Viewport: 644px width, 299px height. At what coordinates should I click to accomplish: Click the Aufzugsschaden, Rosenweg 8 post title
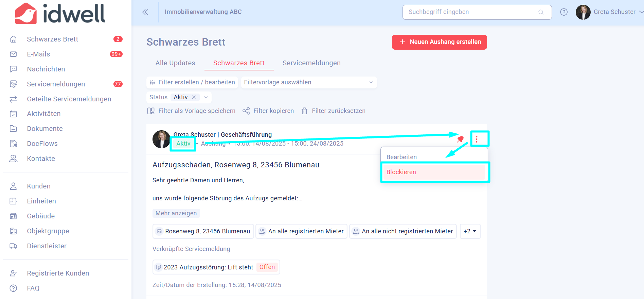(236, 165)
